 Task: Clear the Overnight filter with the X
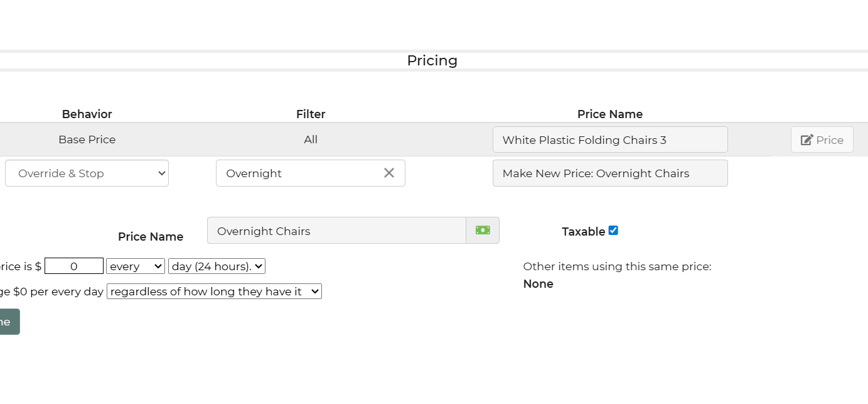click(x=389, y=173)
